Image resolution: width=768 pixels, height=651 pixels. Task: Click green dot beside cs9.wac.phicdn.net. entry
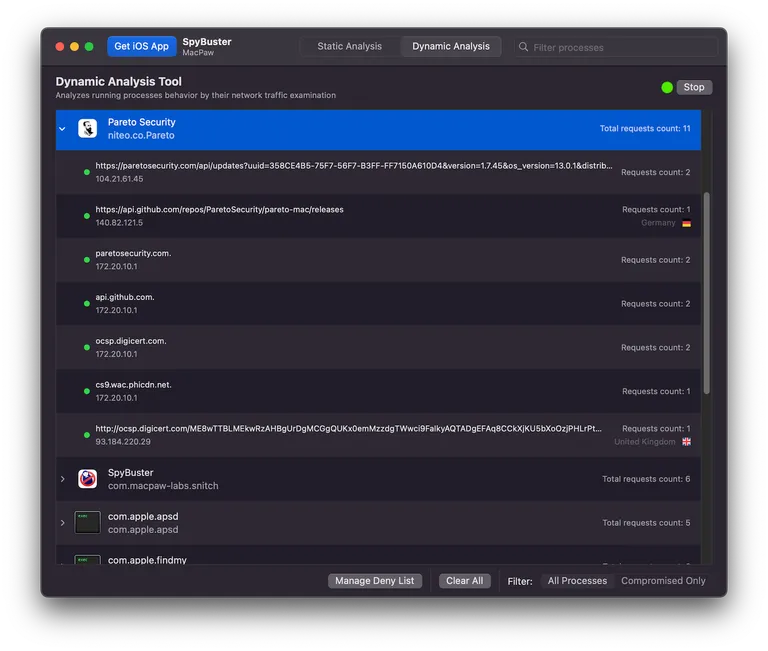pos(87,391)
